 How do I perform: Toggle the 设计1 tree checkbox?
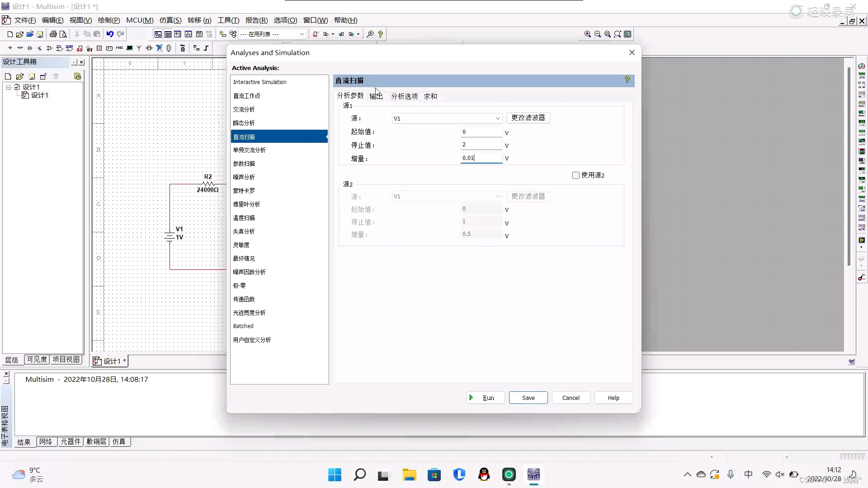(x=17, y=87)
